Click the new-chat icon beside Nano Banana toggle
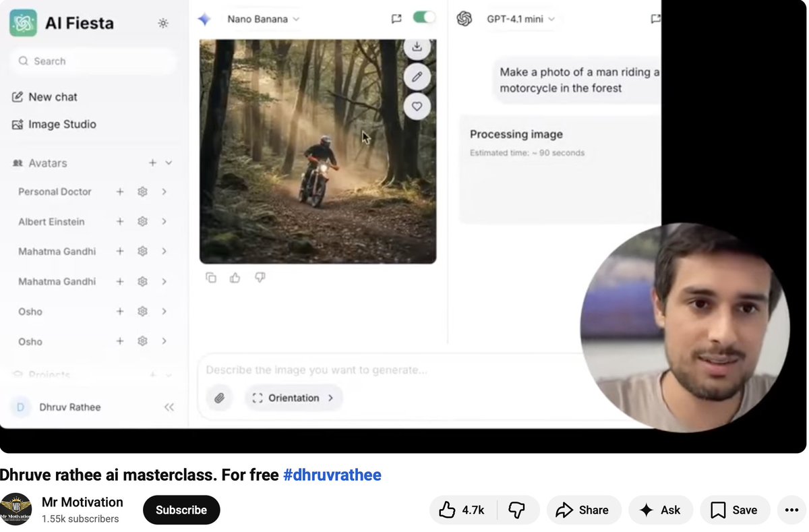Screen dimensions: 809x532 pyautogui.click(x=396, y=19)
